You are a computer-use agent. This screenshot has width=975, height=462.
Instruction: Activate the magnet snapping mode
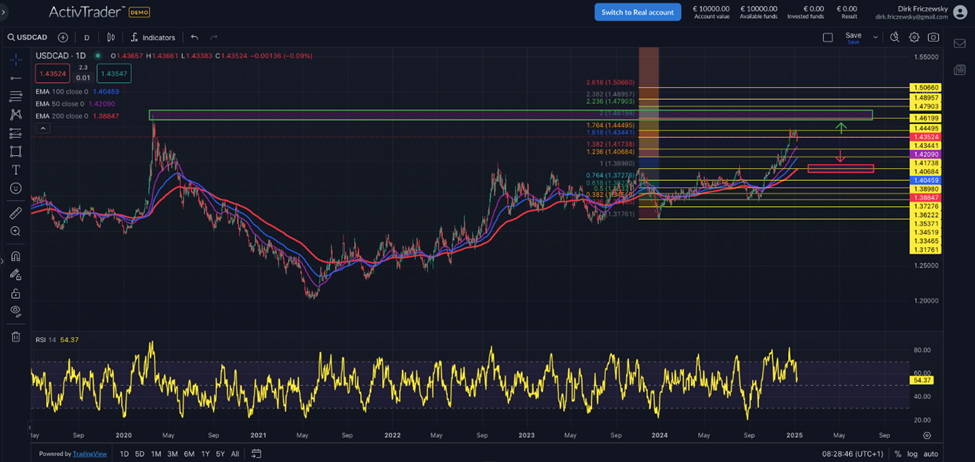coord(15,256)
